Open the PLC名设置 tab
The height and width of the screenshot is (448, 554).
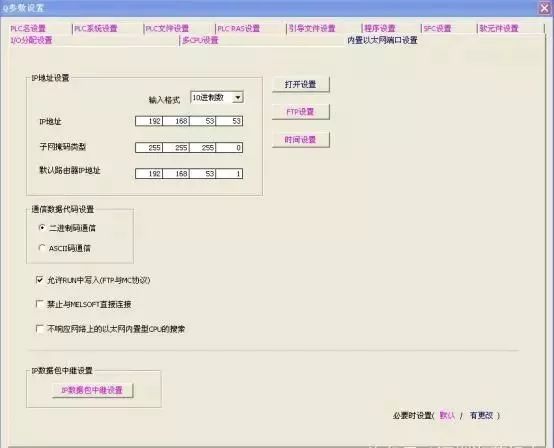(x=28, y=29)
